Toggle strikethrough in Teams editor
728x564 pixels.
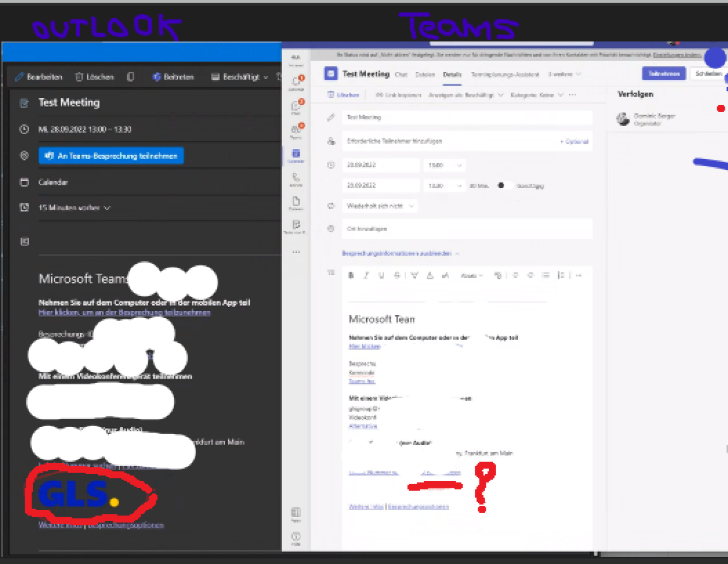tap(396, 276)
